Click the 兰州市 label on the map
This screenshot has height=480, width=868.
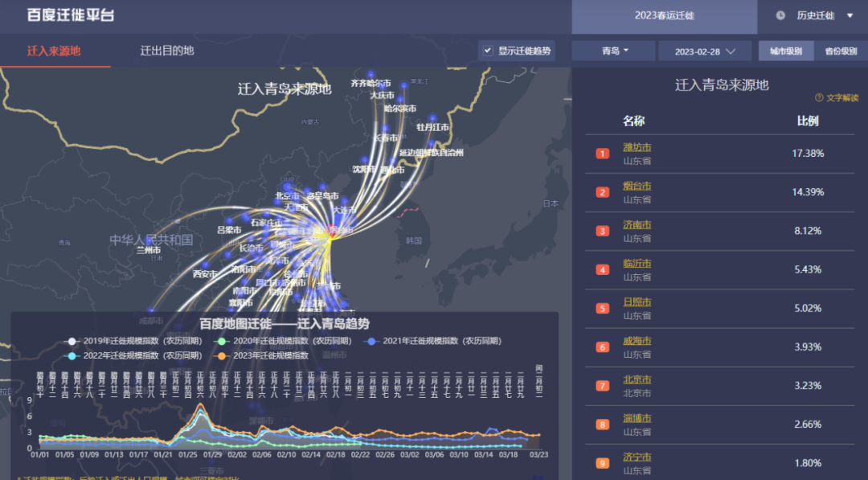click(x=149, y=250)
